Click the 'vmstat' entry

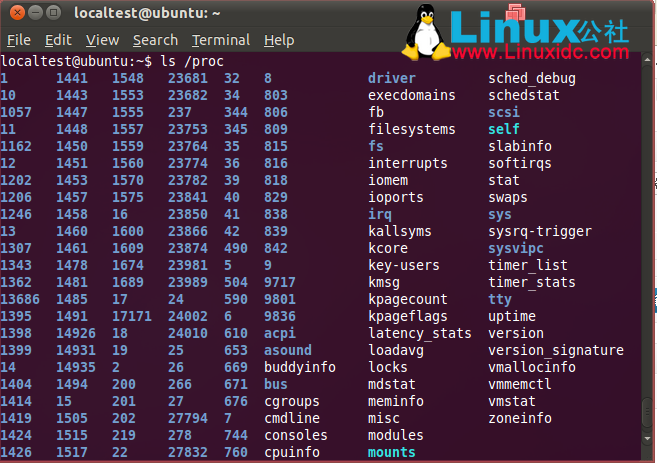pyautogui.click(x=512, y=401)
